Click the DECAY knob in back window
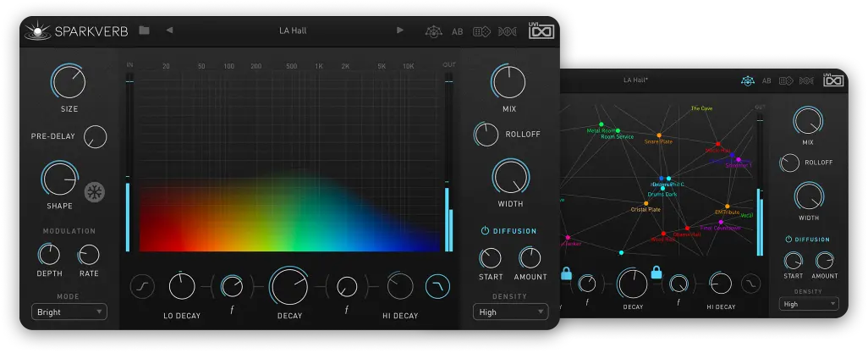This screenshot has height=353, width=868. (x=632, y=284)
